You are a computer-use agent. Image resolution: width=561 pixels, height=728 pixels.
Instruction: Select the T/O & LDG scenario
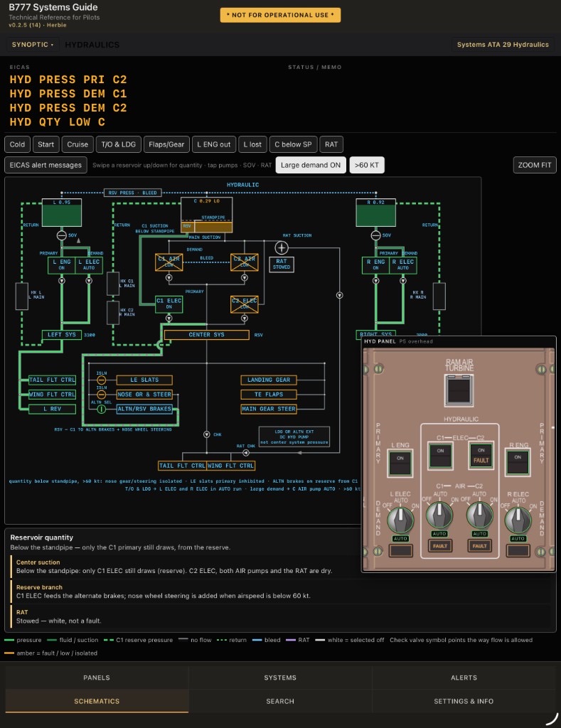119,144
